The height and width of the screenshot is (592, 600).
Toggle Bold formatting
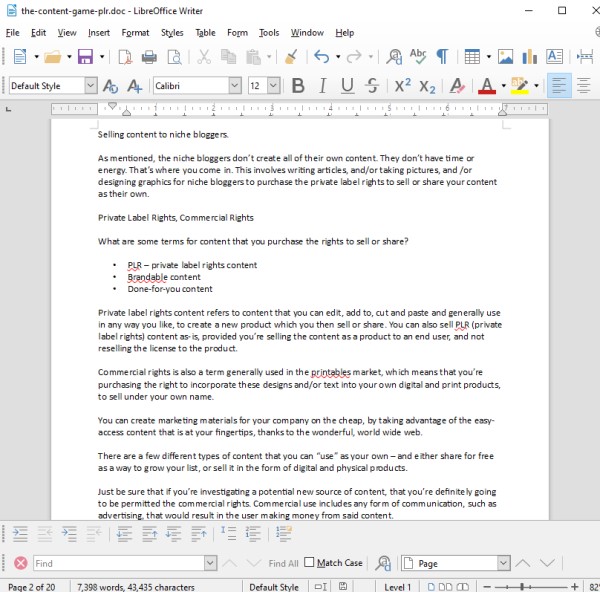pyautogui.click(x=298, y=86)
